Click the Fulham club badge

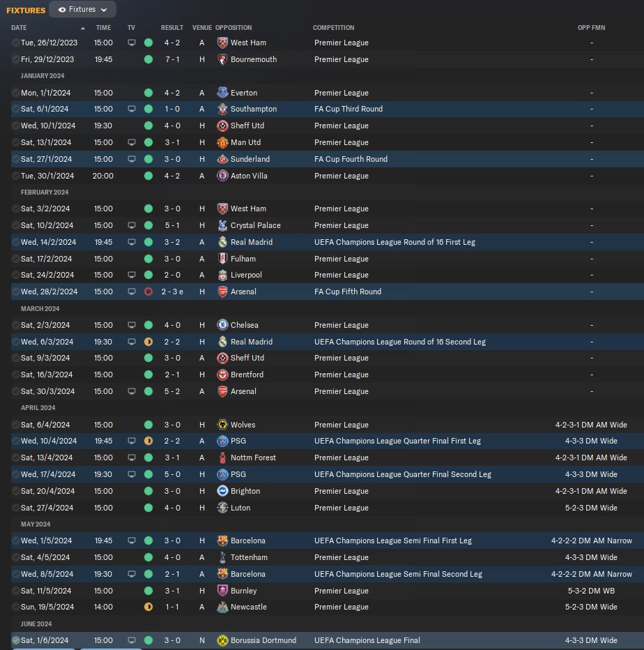222,259
